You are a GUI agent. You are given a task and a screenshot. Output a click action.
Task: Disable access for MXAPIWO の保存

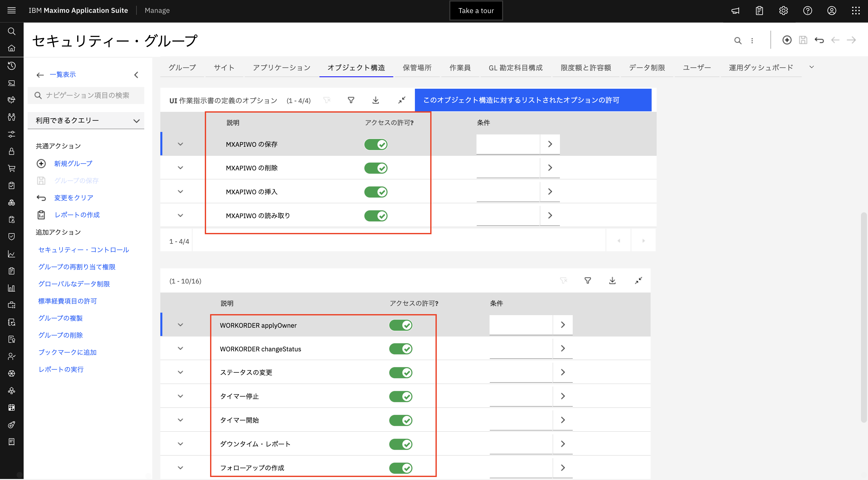pyautogui.click(x=375, y=144)
